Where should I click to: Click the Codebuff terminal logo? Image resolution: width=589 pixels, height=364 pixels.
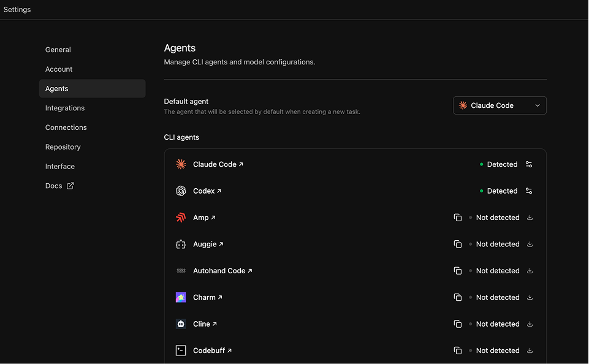tap(181, 351)
